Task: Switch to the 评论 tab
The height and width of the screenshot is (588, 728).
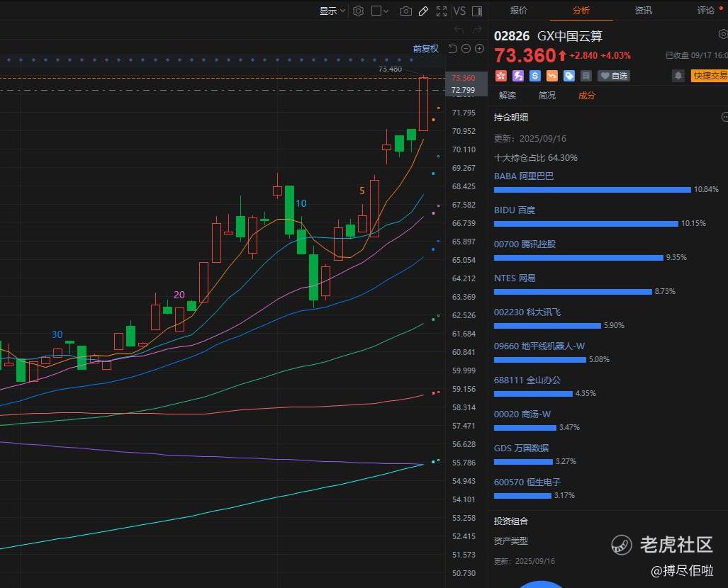Action: point(706,10)
